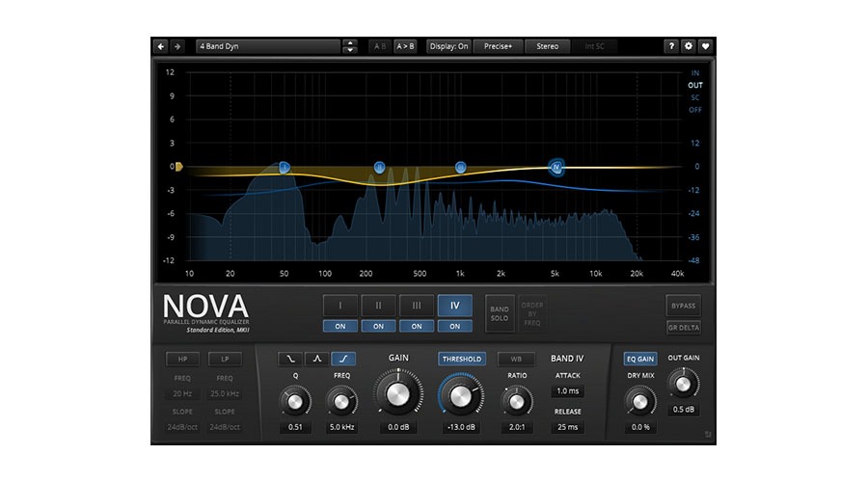
Task: Click the Band Solo button
Action: [500, 313]
